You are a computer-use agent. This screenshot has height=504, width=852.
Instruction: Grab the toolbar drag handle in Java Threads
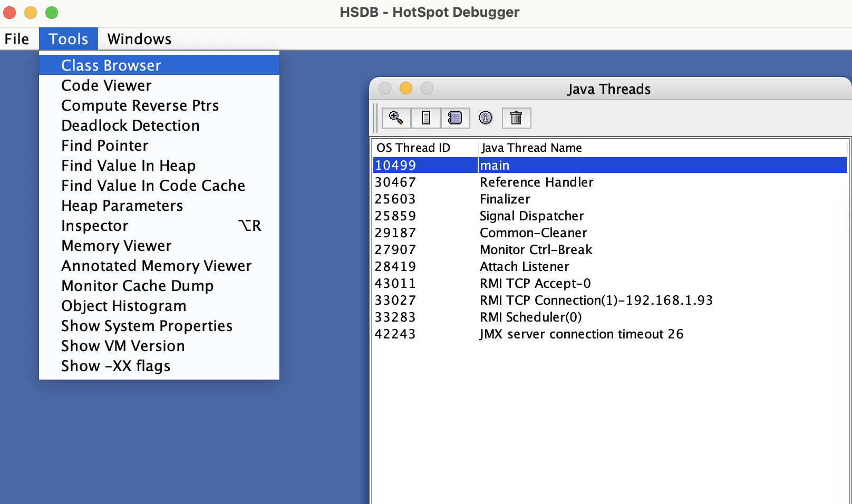coord(376,118)
